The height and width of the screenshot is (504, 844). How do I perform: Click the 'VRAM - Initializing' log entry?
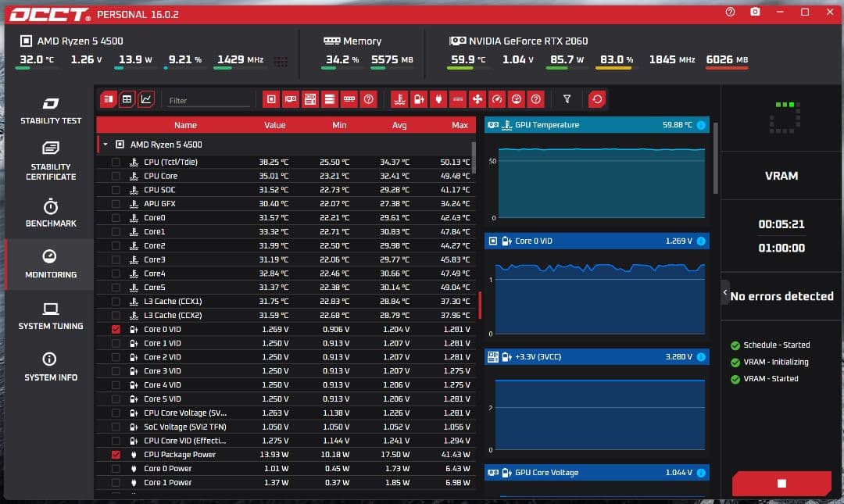(776, 362)
